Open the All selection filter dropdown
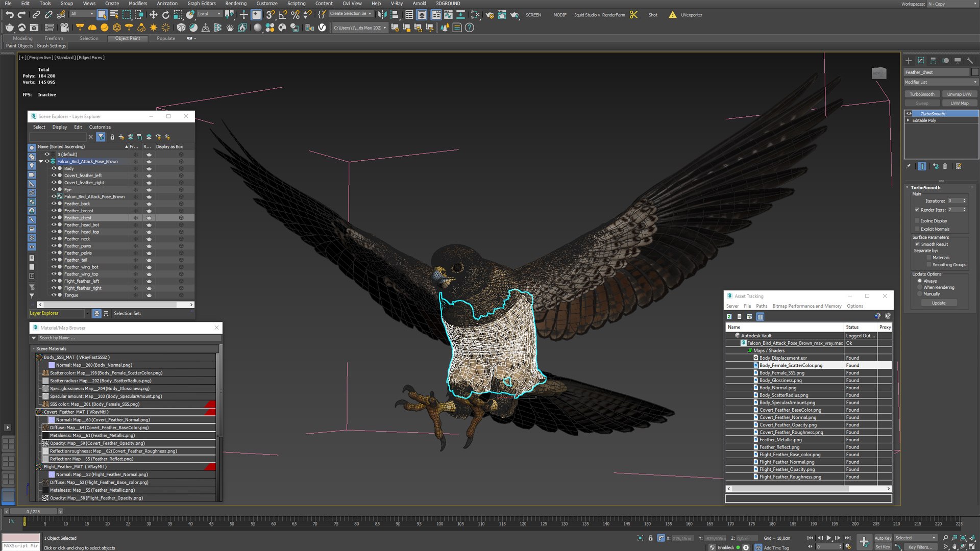 click(82, 14)
